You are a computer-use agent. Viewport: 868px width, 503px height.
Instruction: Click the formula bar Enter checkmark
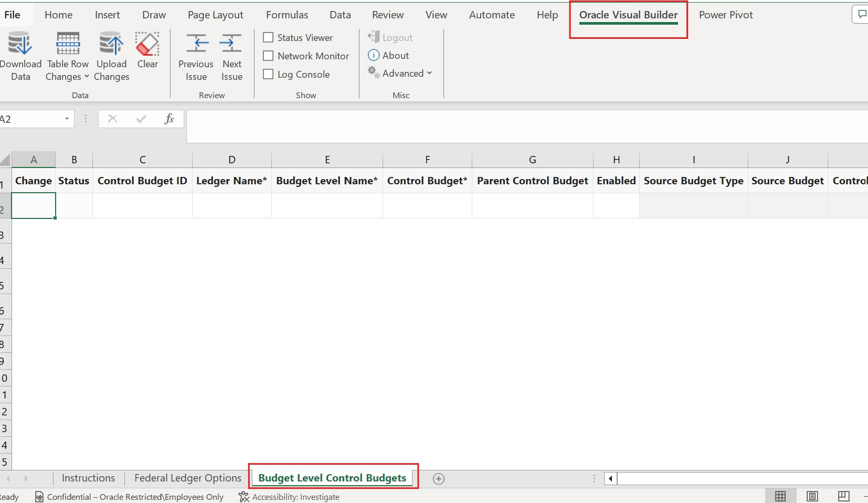click(x=141, y=119)
